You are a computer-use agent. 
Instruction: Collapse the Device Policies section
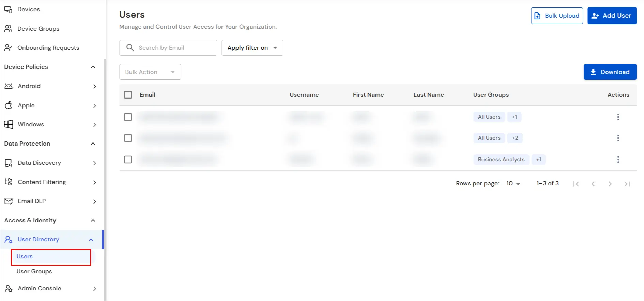click(93, 67)
